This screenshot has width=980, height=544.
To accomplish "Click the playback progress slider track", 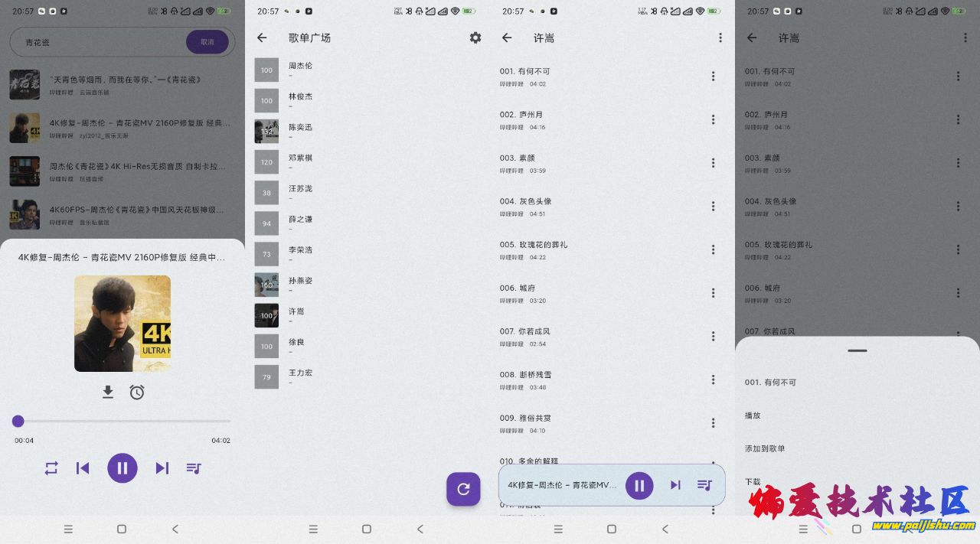I will pos(122,421).
